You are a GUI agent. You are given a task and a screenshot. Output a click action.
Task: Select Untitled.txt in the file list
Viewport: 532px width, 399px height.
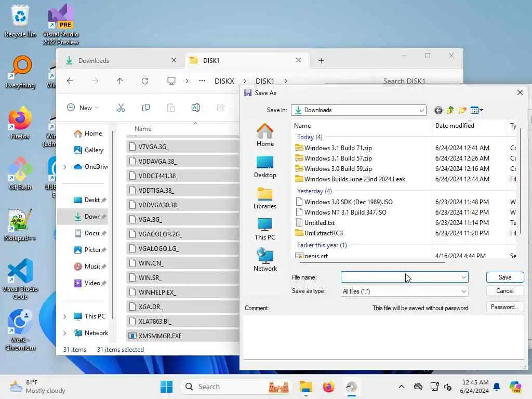(320, 223)
